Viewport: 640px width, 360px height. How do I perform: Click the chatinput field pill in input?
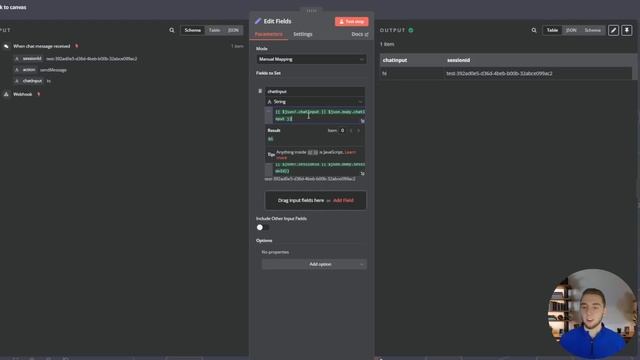pos(29,81)
